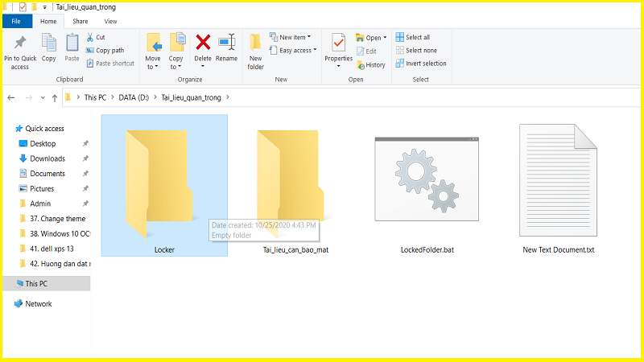644x362 pixels.
Task: Click the Up arrow navigation button
Action: [x=55, y=97]
